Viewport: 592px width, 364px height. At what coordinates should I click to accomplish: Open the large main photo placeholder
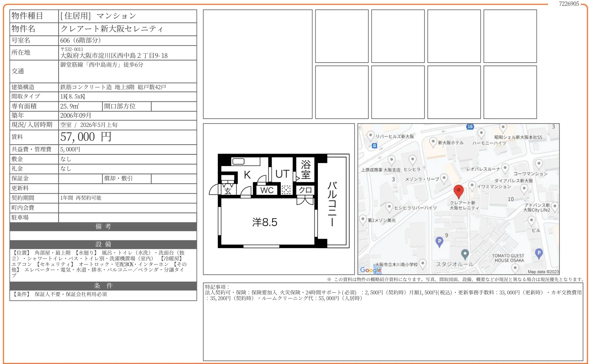(x=257, y=64)
